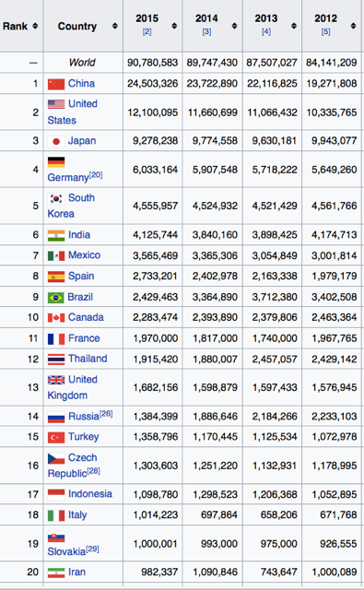Open the Japan country link

click(82, 141)
